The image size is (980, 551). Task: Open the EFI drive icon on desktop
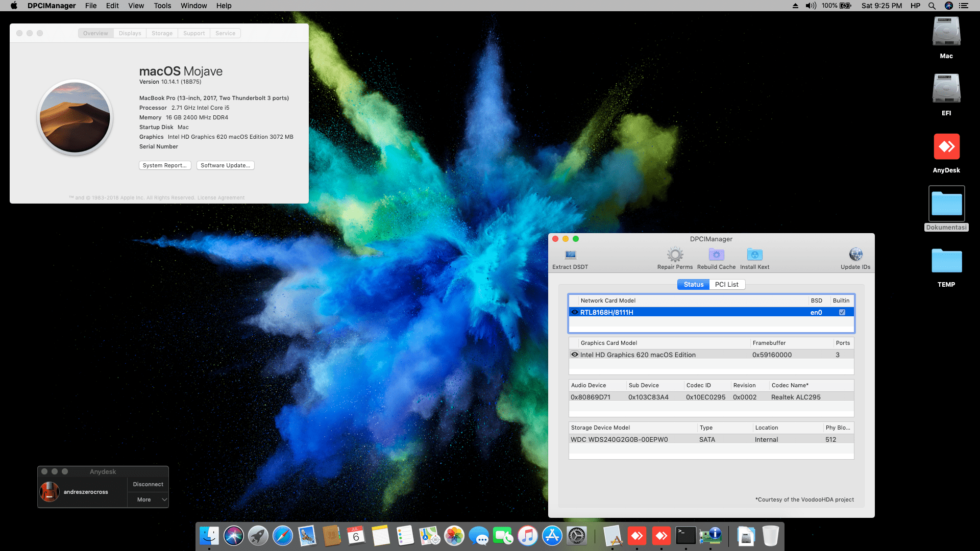pos(946,89)
